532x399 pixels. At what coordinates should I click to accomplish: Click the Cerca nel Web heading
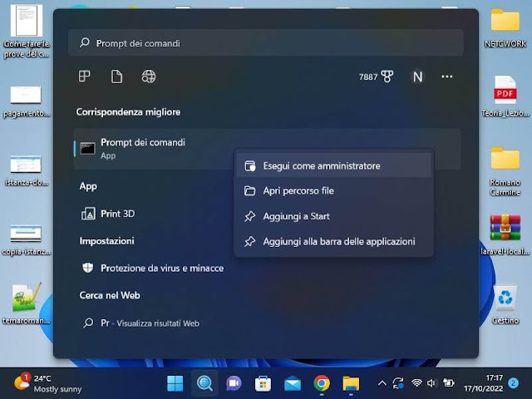(110, 295)
